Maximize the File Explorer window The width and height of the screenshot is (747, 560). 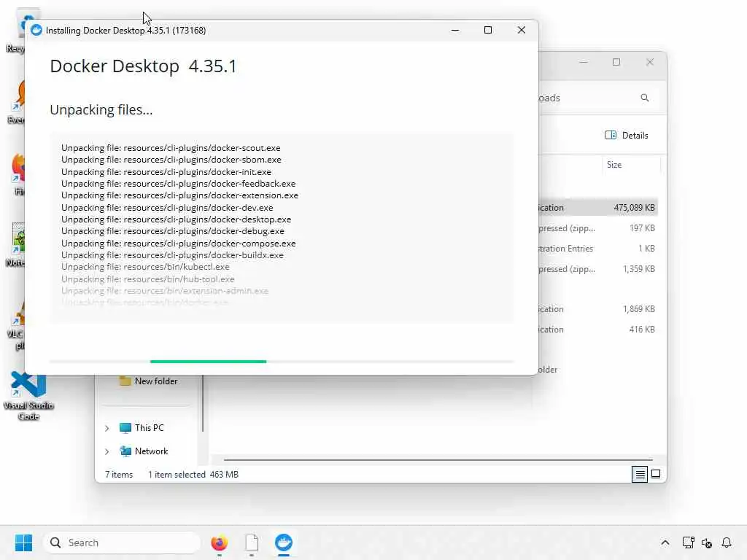click(x=616, y=62)
